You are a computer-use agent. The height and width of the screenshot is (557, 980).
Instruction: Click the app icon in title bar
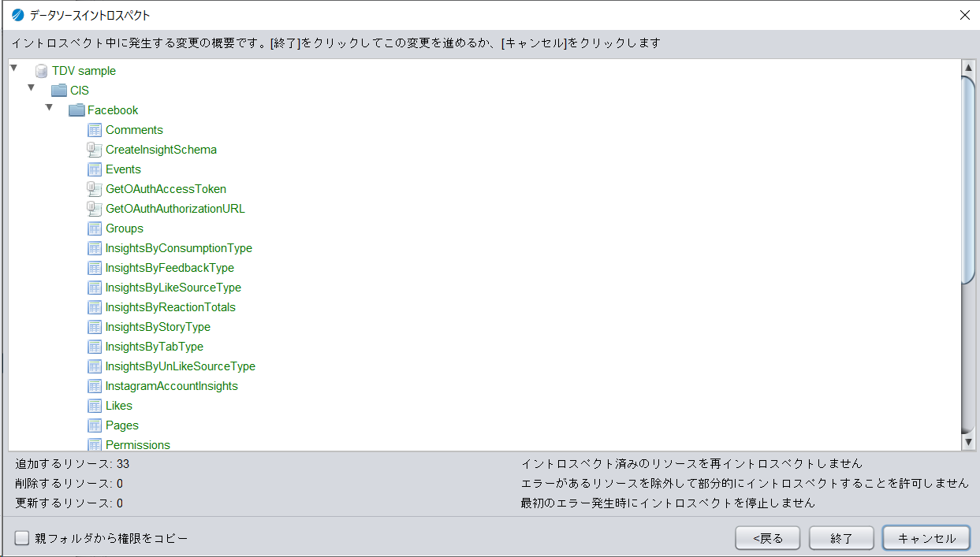[18, 15]
